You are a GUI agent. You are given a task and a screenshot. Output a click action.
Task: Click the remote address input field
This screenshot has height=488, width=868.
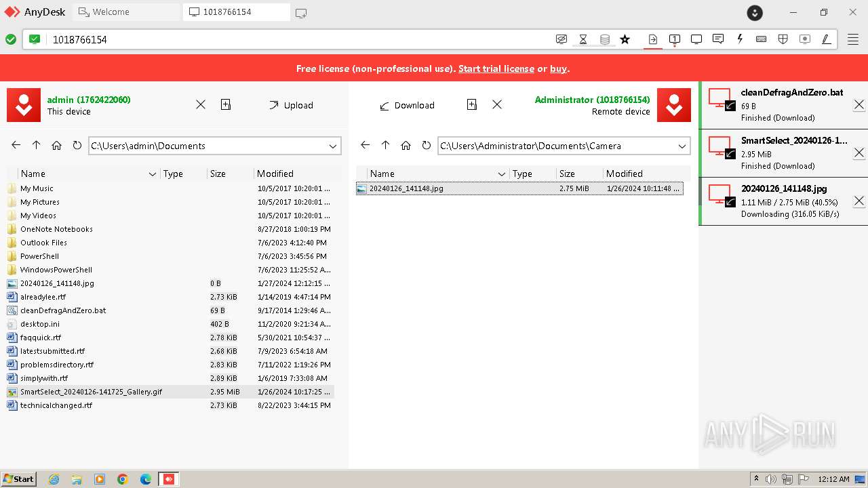coord(298,39)
